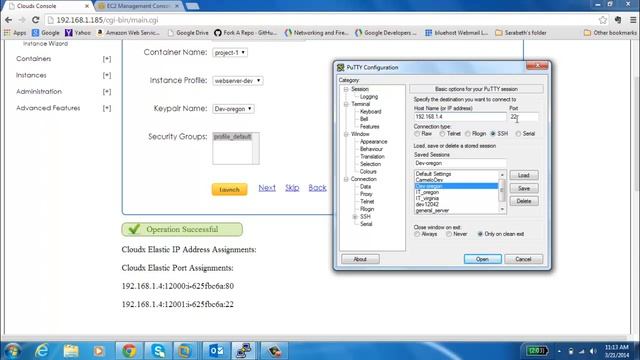Reload the page with refresh icon
This screenshot has height=360, width=640.
pyautogui.click(x=36, y=20)
